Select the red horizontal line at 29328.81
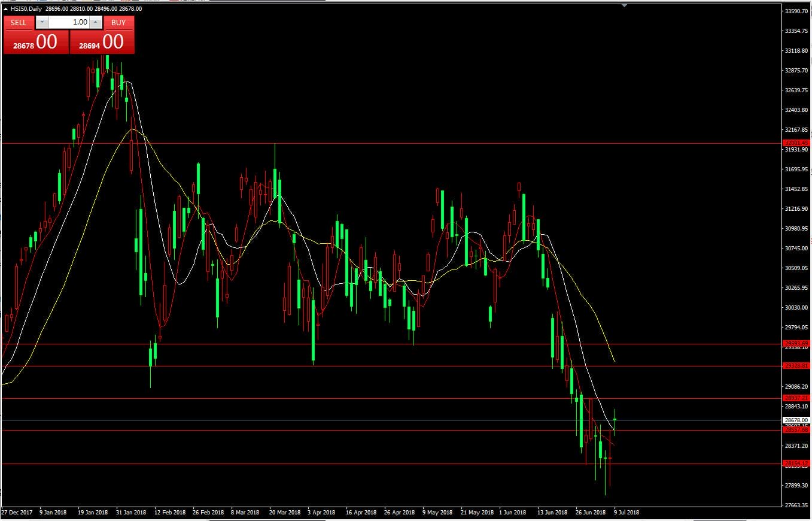Screen dimensions: 812x521 coord(389,366)
